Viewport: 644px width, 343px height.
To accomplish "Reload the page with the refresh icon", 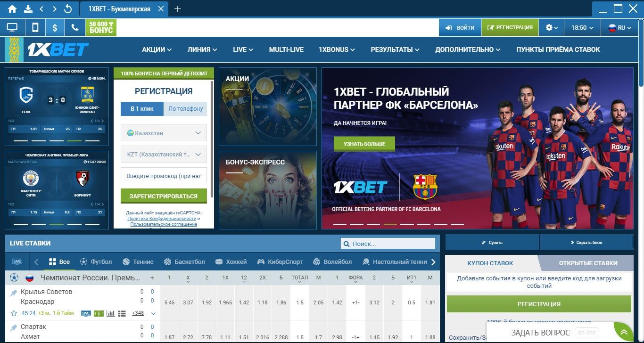I will (68, 9).
